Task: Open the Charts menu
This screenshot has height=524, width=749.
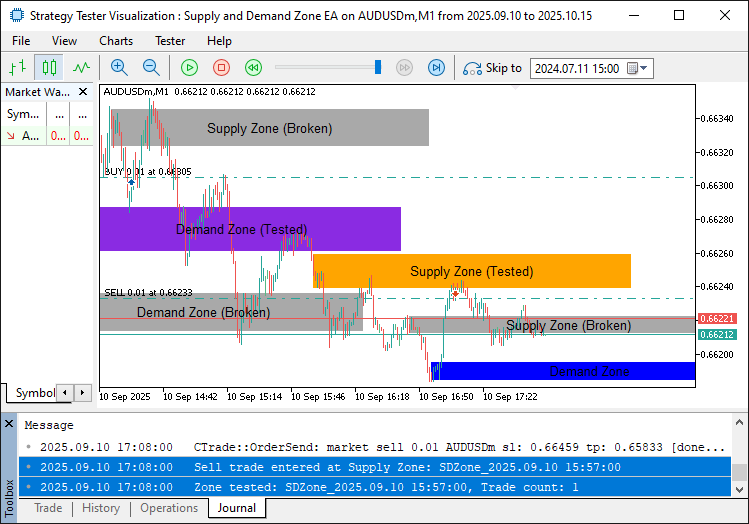Action: pos(116,41)
